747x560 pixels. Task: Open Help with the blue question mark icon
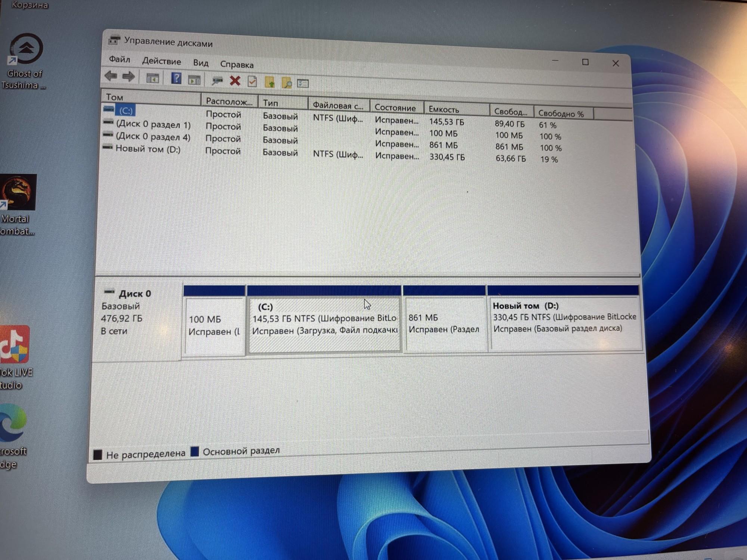pyautogui.click(x=176, y=78)
